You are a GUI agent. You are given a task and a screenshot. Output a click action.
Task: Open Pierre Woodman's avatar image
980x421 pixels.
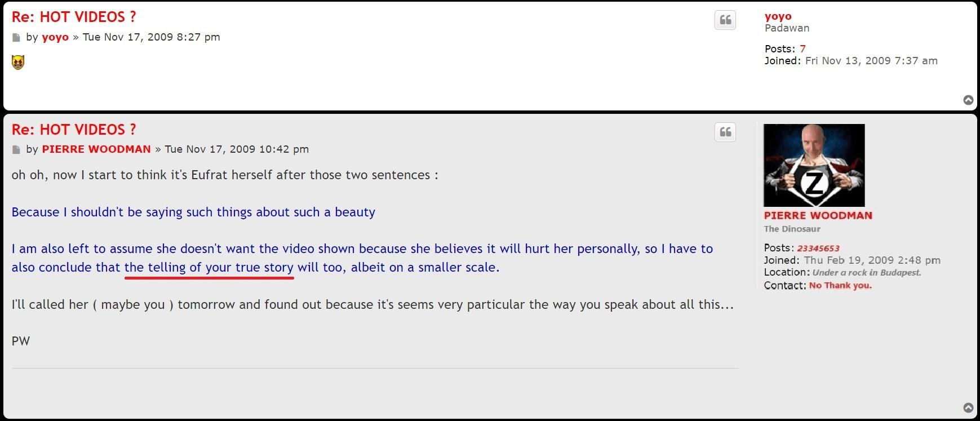point(814,165)
